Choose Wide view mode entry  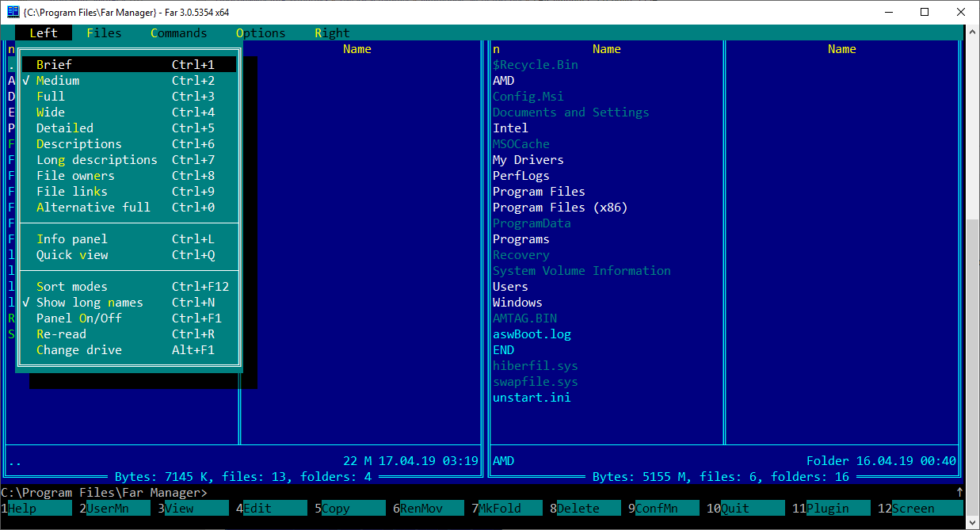pos(129,112)
